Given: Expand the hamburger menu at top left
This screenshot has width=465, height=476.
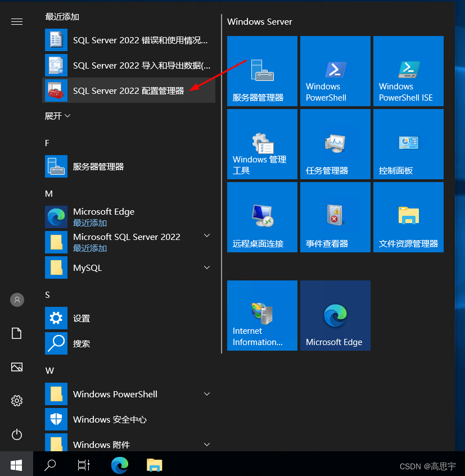Looking at the screenshot, I should pos(17,21).
